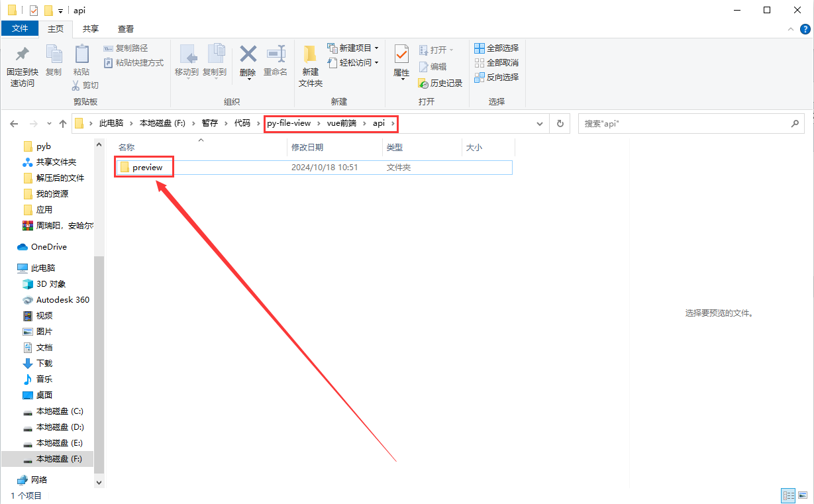This screenshot has height=504, width=814.
Task: Switch to the View (查看) tab
Action: [x=126, y=28]
